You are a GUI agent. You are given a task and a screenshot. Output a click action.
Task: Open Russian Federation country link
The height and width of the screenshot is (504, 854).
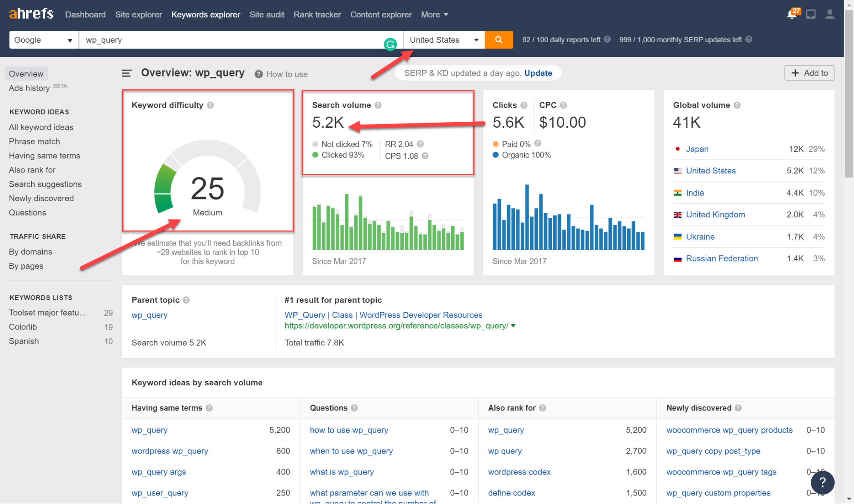point(722,258)
